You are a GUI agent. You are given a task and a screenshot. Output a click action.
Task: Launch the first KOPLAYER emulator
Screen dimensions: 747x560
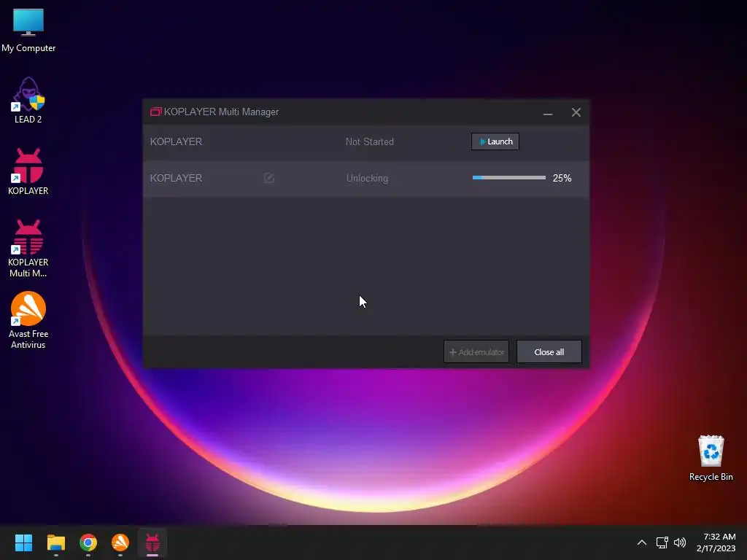coord(495,141)
